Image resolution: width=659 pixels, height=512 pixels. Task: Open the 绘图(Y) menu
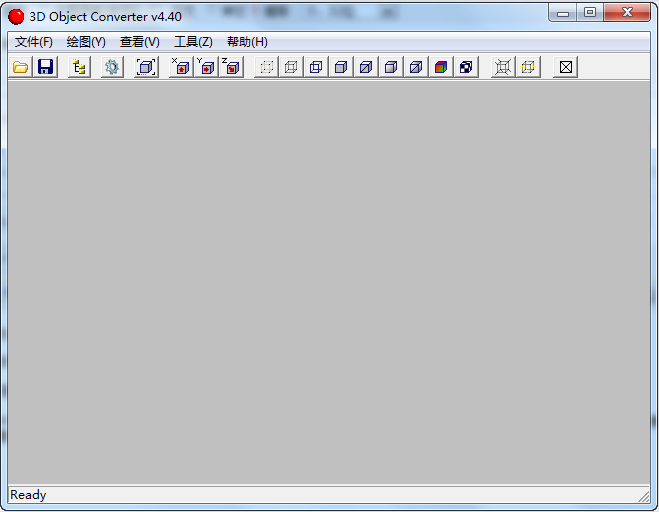pos(86,42)
